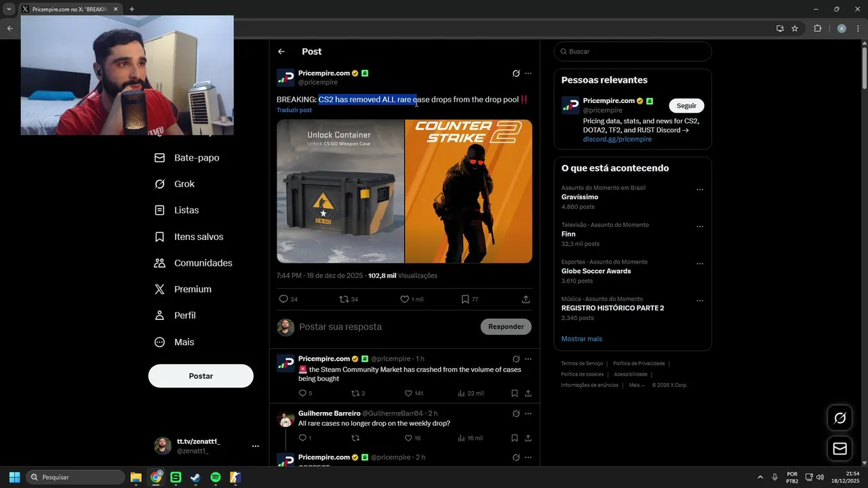
Task: Open the floating messages envelope button
Action: point(840,449)
